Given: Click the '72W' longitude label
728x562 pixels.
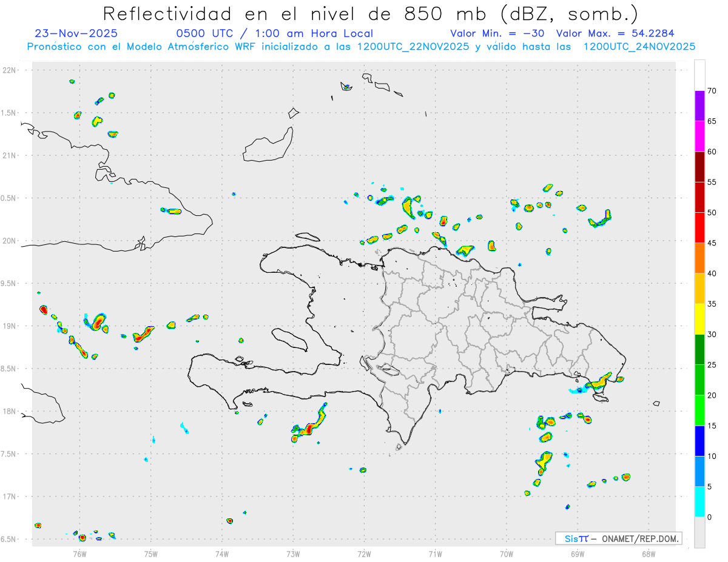Looking at the screenshot, I should pyautogui.click(x=364, y=554).
